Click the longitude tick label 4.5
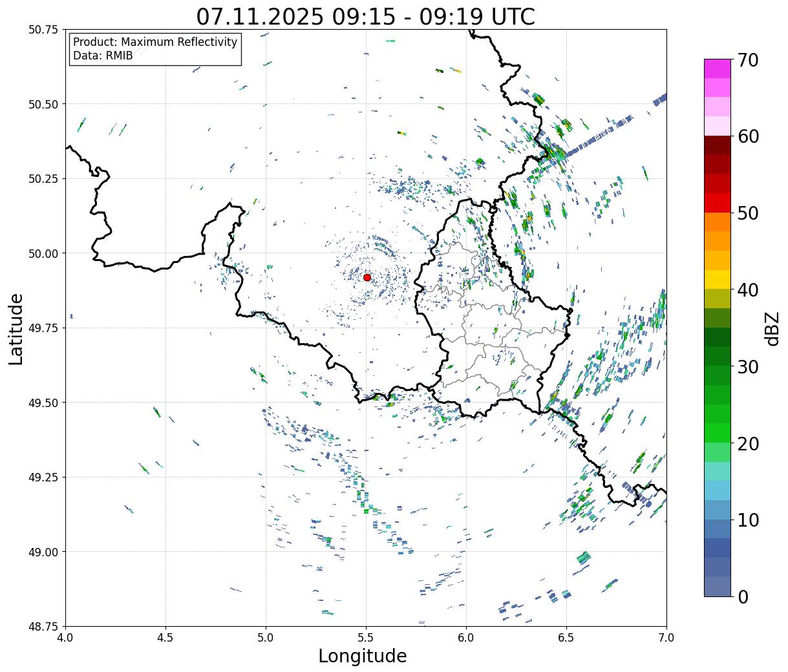 tap(165, 638)
